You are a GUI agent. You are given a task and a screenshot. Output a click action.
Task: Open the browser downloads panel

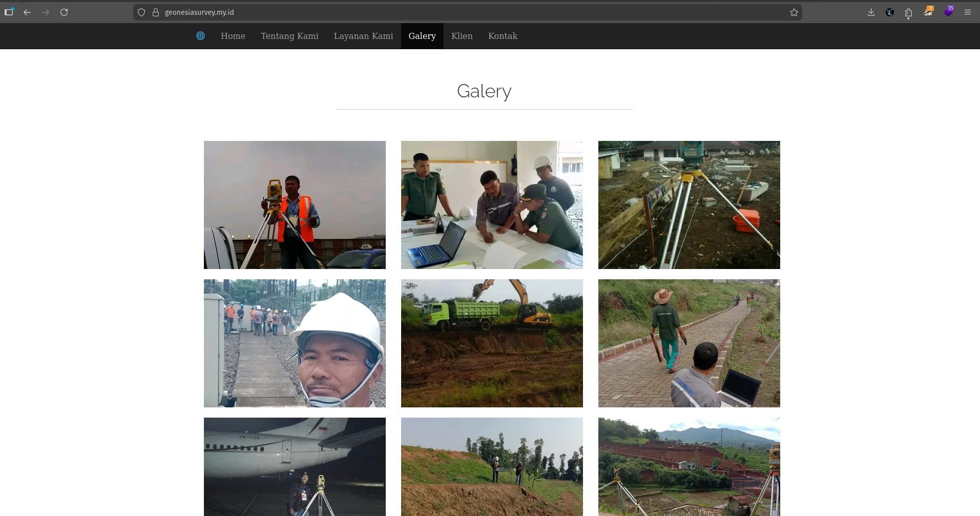pos(871,12)
